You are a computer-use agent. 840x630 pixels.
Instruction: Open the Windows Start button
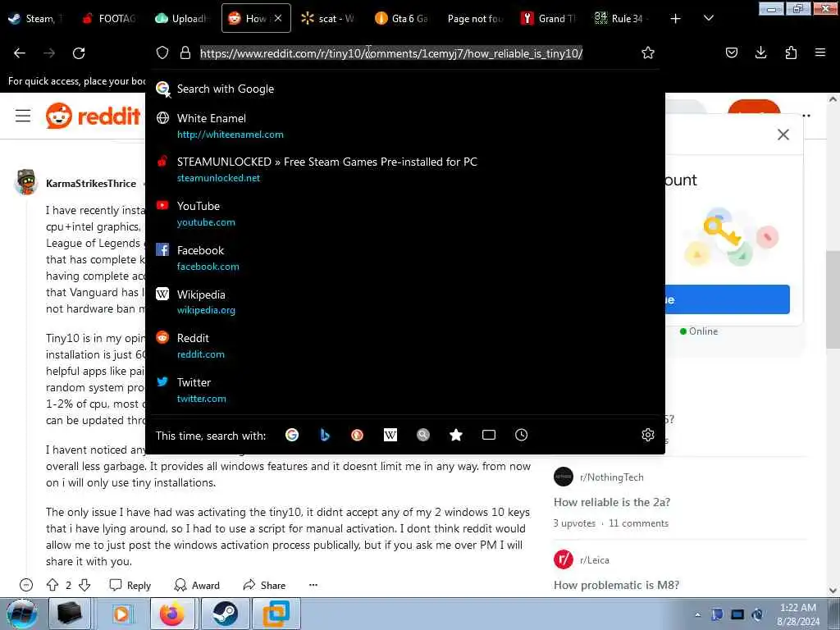pyautogui.click(x=22, y=614)
